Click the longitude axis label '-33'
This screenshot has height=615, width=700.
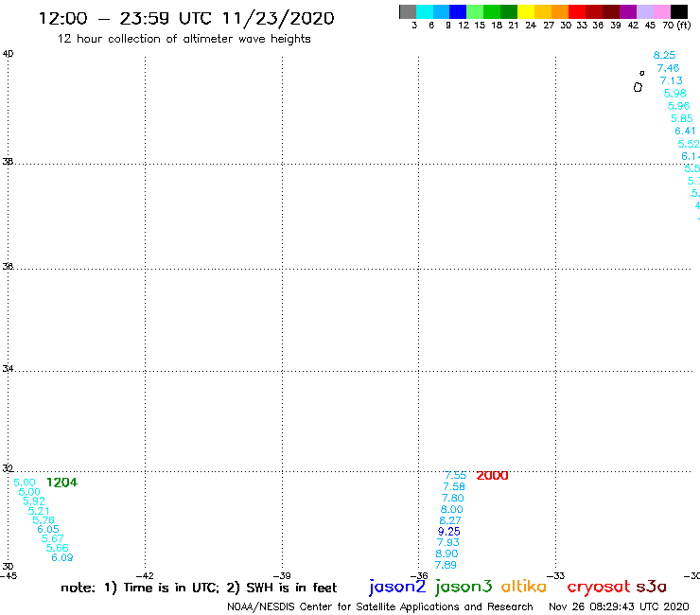click(x=556, y=576)
